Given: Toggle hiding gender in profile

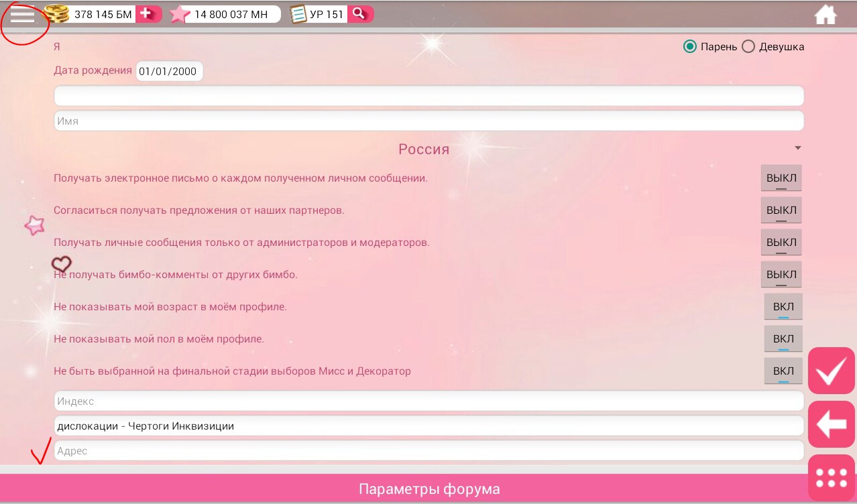Looking at the screenshot, I should pyautogui.click(x=783, y=339).
